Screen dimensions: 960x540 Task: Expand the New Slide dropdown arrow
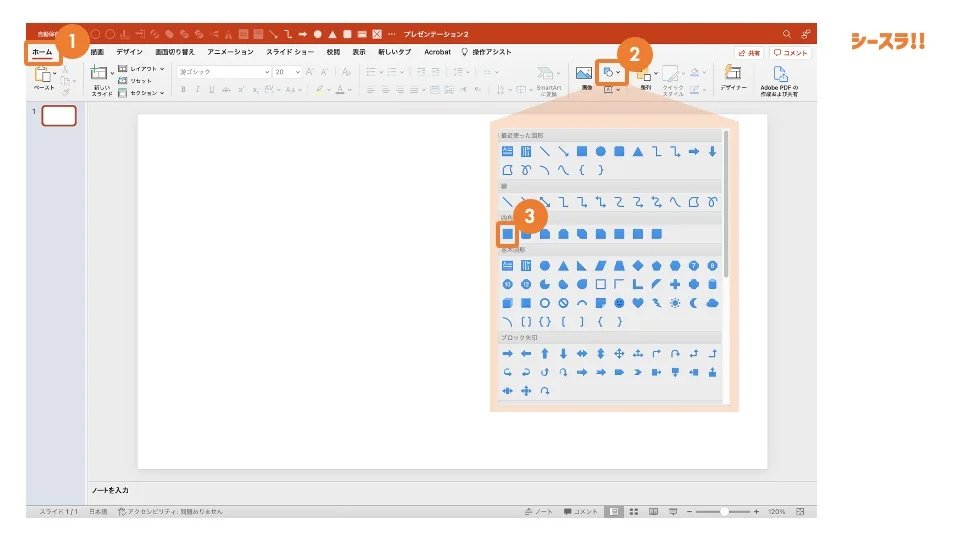[112, 73]
